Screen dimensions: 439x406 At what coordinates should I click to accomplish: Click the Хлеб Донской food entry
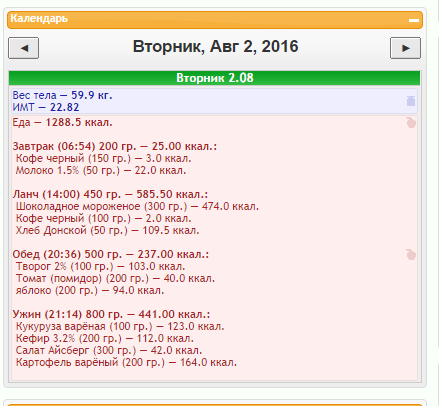pos(107,230)
